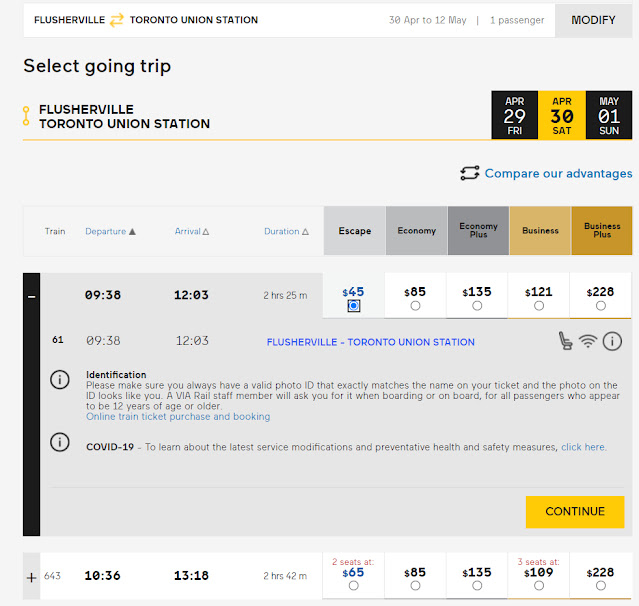Click the Identification notice info icon
Image resolution: width=639 pixels, height=606 pixels.
tap(60, 379)
